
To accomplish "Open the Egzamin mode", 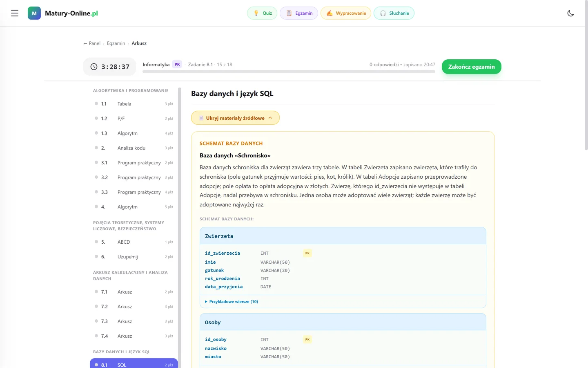I will point(299,13).
